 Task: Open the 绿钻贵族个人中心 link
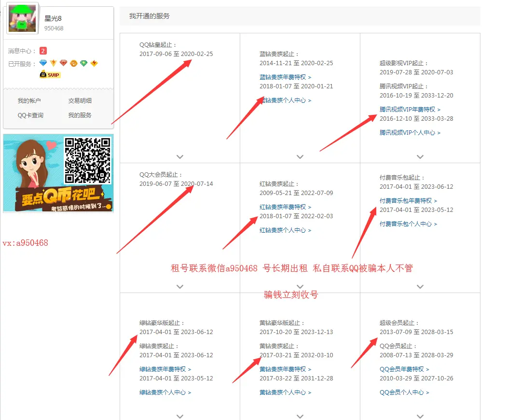point(165,392)
